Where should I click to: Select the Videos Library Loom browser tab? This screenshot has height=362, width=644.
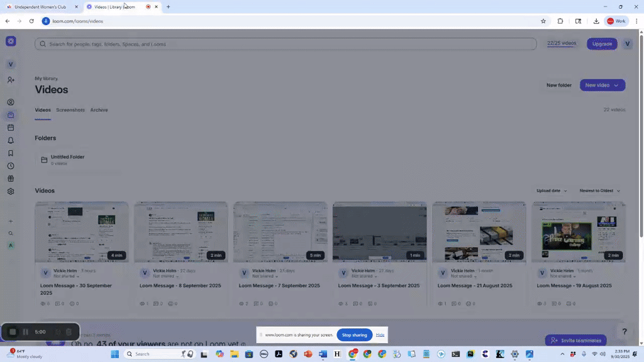tap(114, 7)
